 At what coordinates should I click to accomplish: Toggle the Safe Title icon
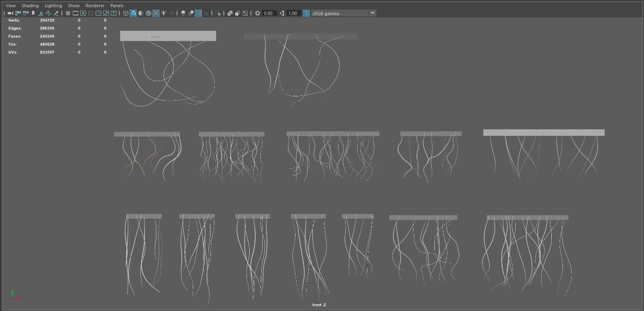[x=114, y=13]
